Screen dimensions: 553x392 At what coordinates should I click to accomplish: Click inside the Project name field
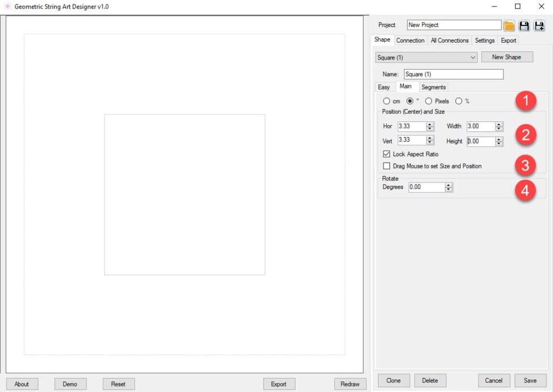[x=454, y=25]
